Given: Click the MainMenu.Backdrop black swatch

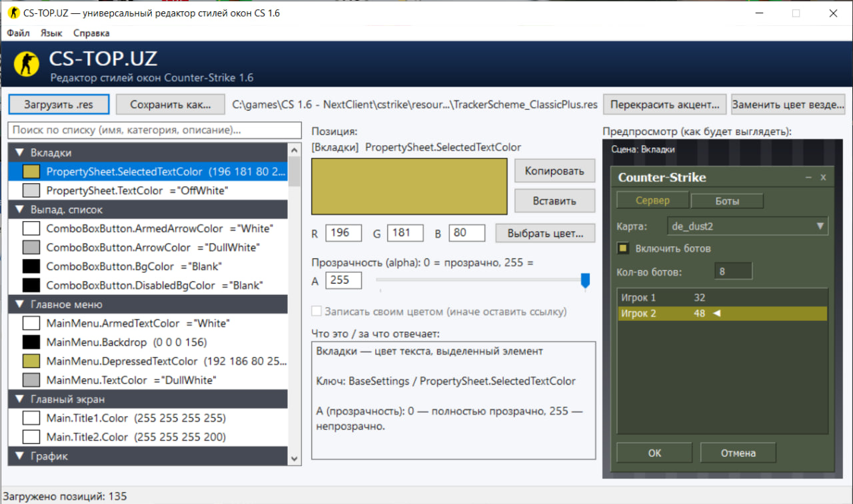Looking at the screenshot, I should click(x=31, y=342).
